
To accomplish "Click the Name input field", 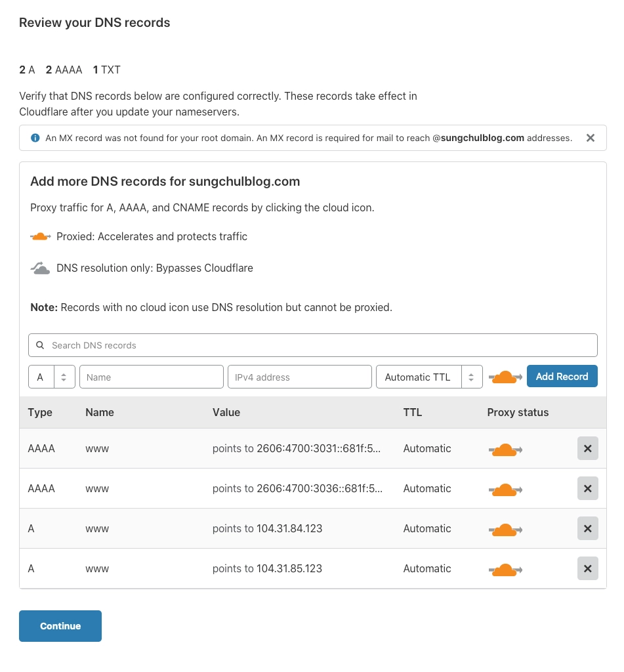I will 152,377.
